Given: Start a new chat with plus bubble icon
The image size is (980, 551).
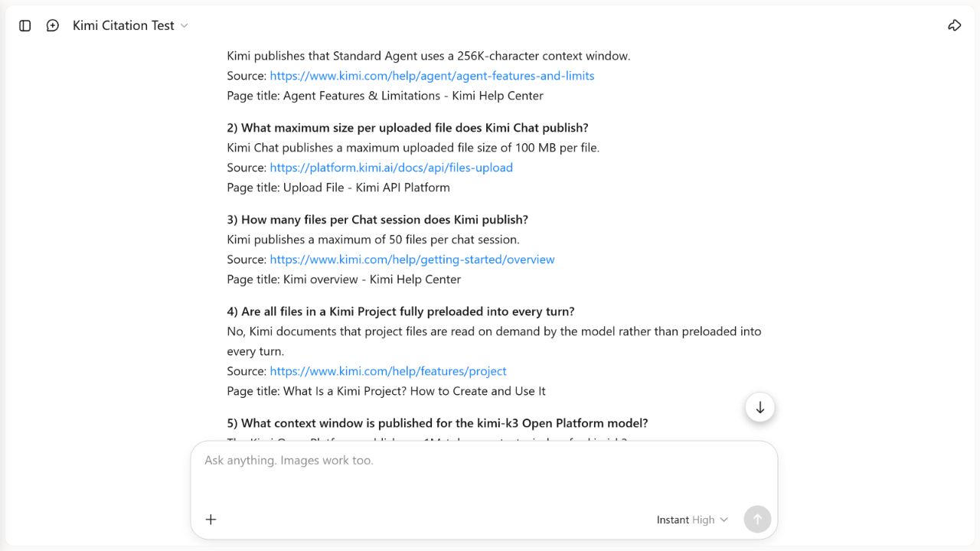Looking at the screenshot, I should [53, 25].
